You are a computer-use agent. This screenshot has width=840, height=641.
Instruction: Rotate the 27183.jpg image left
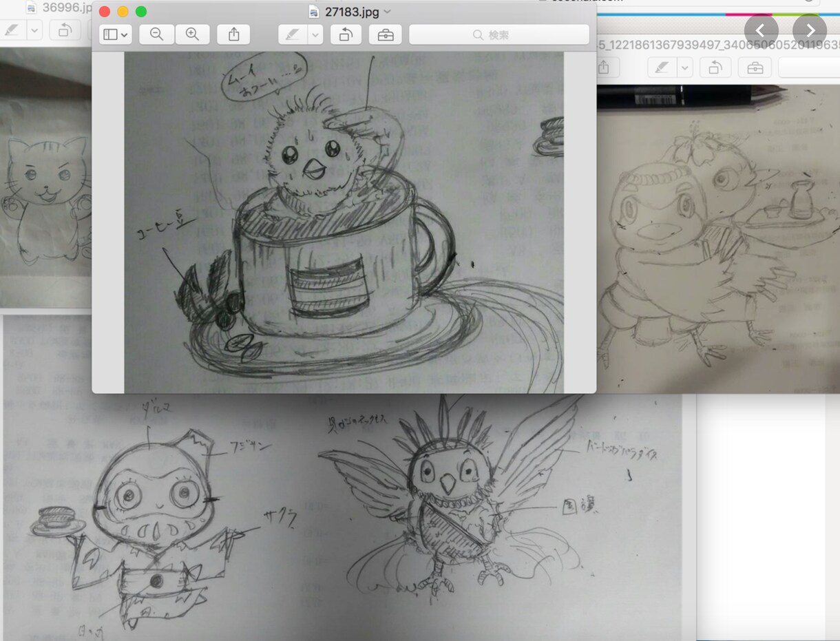(x=346, y=34)
